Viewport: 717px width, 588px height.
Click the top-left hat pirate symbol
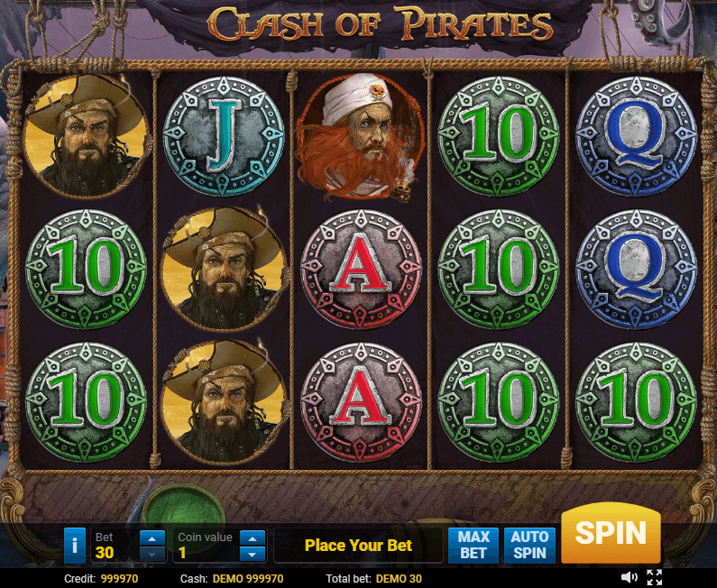tap(86, 136)
